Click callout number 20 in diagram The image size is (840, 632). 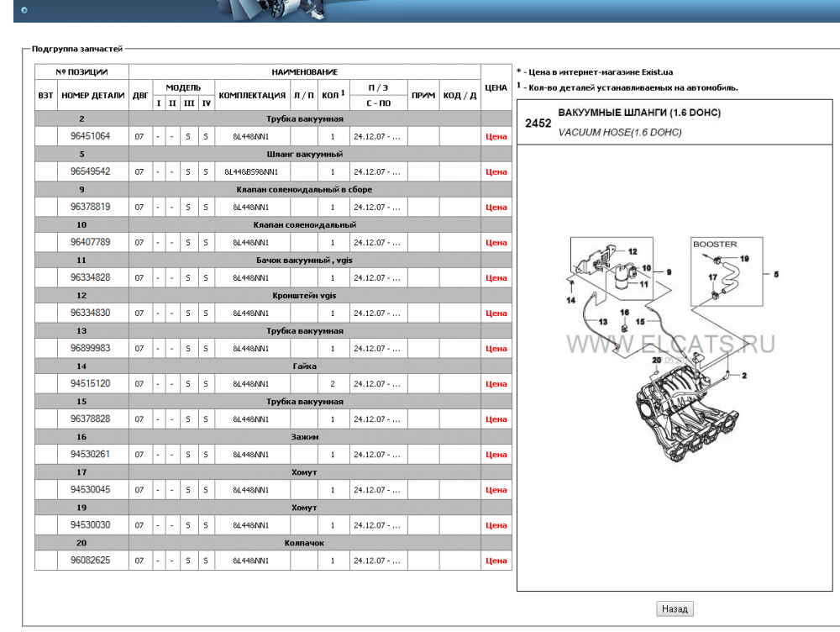point(657,361)
